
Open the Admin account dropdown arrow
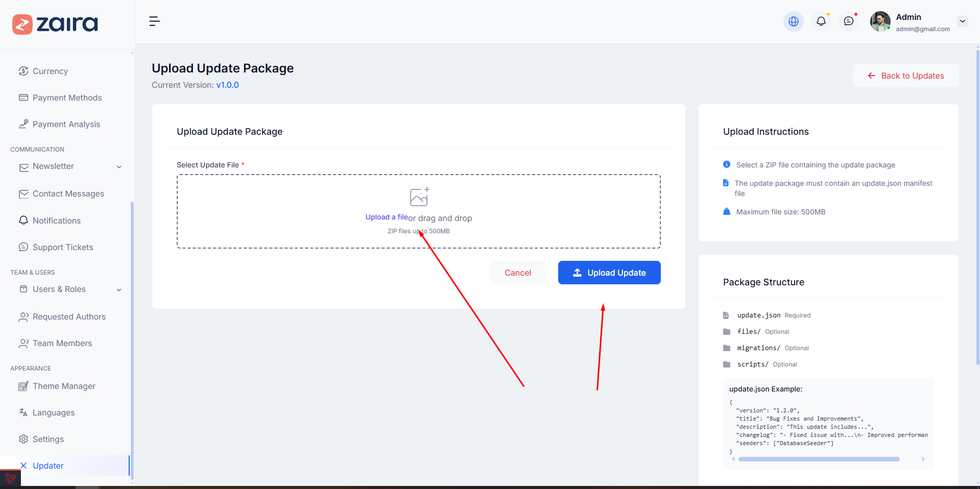click(x=962, y=21)
